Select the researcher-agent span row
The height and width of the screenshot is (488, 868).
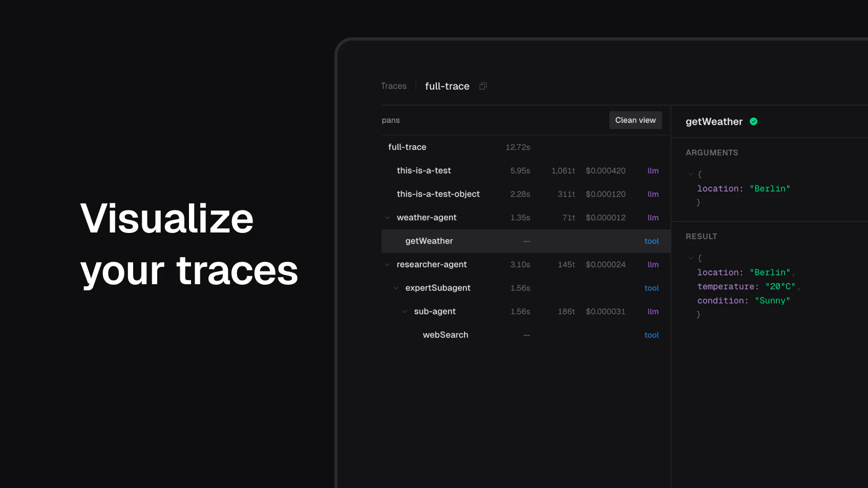tap(526, 265)
